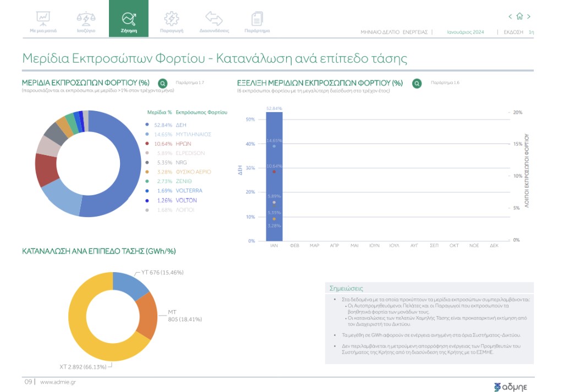Click magnifier icon beside Παράρτημα 1.7
The height and width of the screenshot is (392, 575).
162,84
